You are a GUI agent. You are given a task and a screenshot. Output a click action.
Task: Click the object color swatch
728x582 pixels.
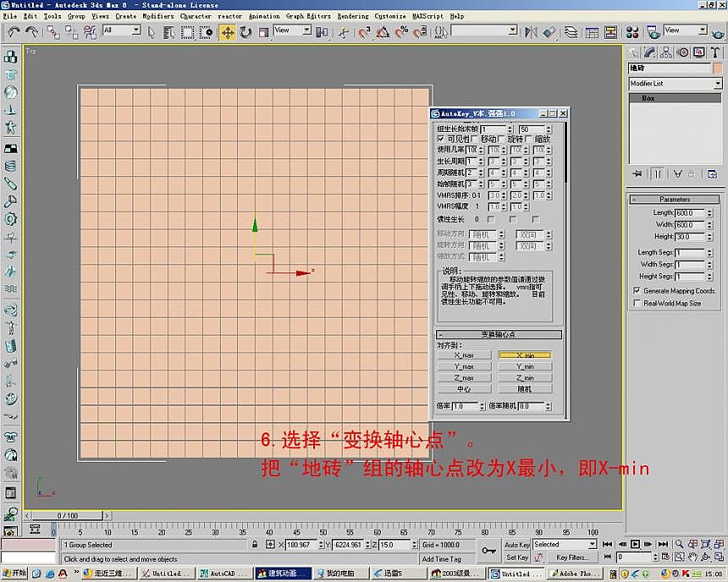718,68
